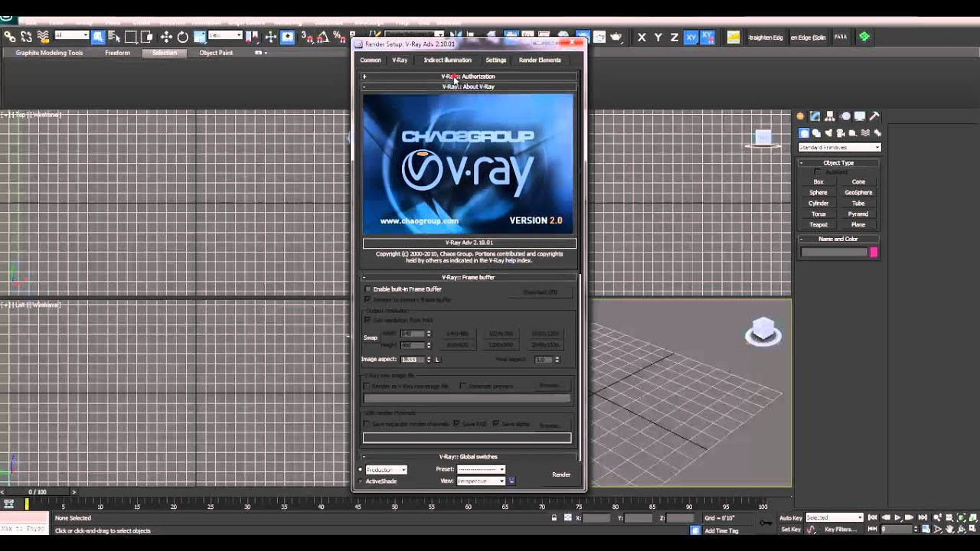
Task: Enable built-in Frame Buffer checkbox
Action: point(368,289)
